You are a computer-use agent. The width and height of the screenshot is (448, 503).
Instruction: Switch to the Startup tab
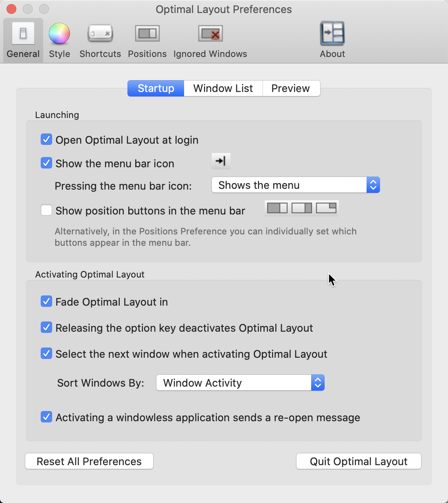point(156,88)
